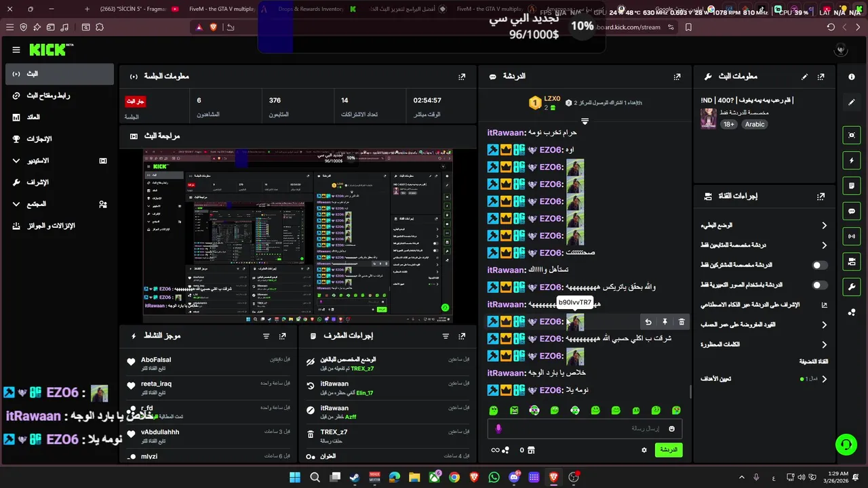This screenshot has width=868, height=488.
Task: Open رابط ومفتاح البث in sidebar
Action: (60, 96)
